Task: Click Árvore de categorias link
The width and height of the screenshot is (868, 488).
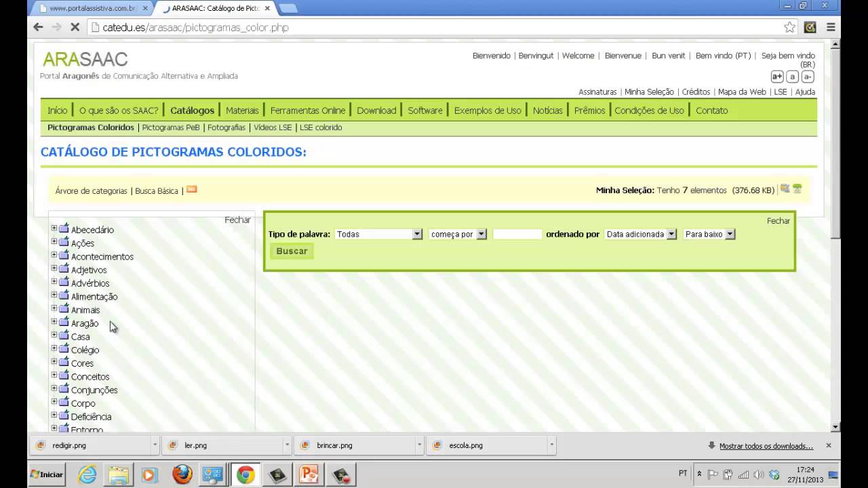Action: pyautogui.click(x=91, y=191)
